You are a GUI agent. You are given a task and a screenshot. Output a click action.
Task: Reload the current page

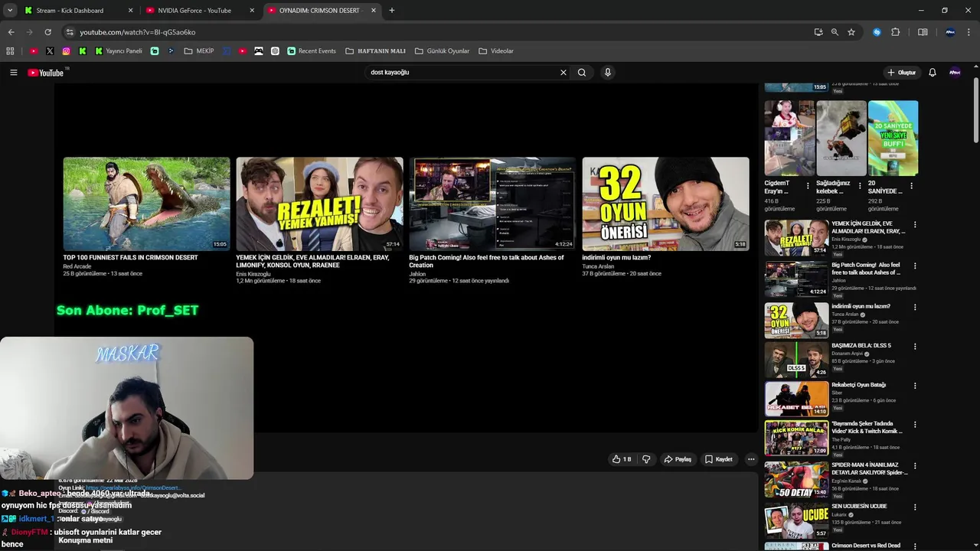pos(47,32)
